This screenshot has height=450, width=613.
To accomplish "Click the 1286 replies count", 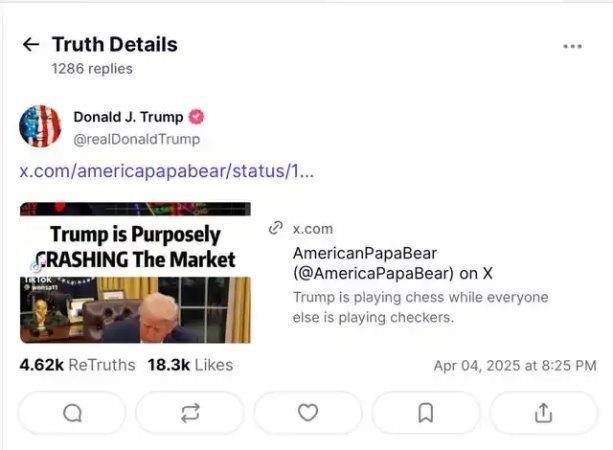I will (x=92, y=69).
